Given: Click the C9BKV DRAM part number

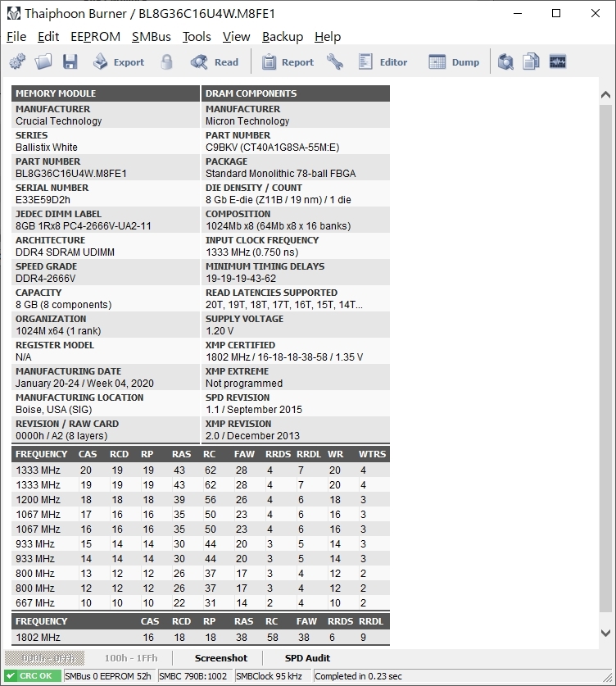Looking at the screenshot, I should tap(273, 148).
